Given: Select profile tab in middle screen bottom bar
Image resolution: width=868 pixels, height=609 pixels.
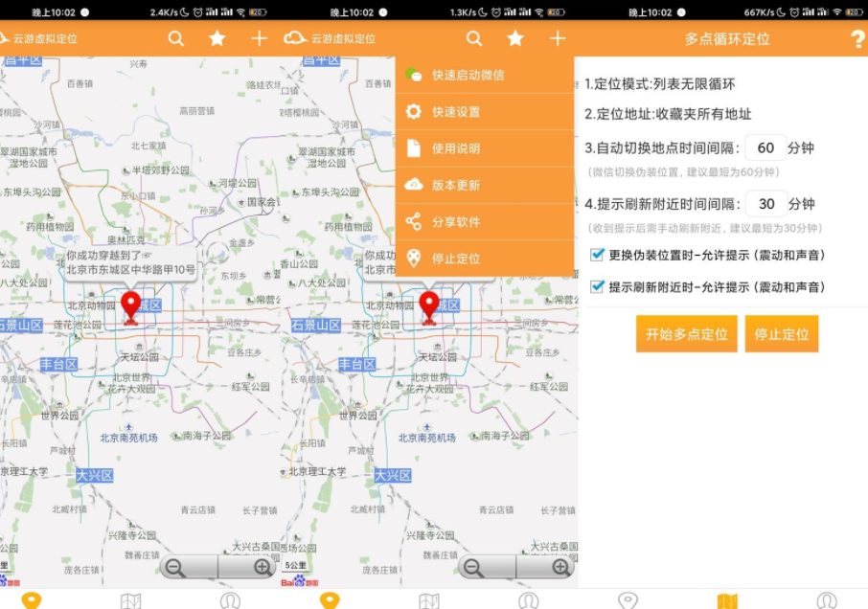Looking at the screenshot, I should click(529, 600).
